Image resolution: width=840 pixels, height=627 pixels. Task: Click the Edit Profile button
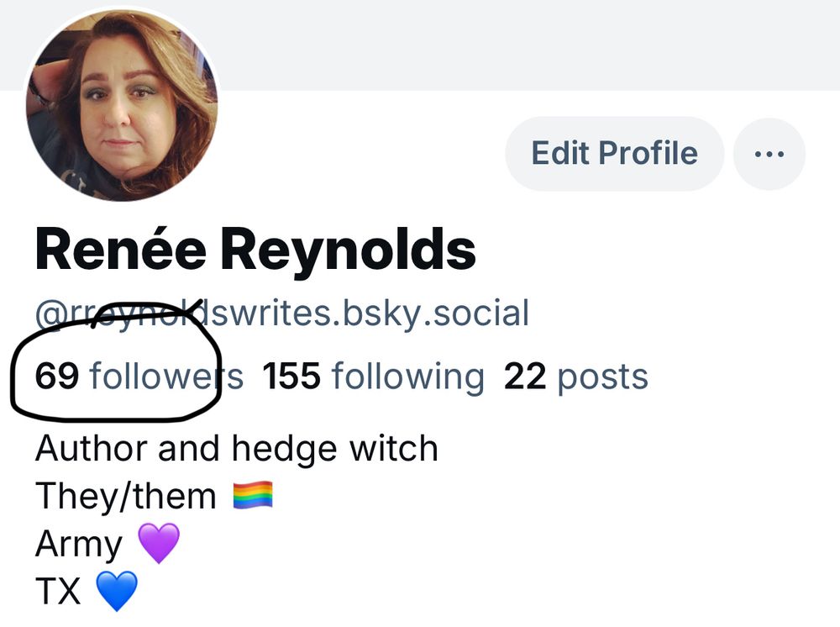pos(615,154)
